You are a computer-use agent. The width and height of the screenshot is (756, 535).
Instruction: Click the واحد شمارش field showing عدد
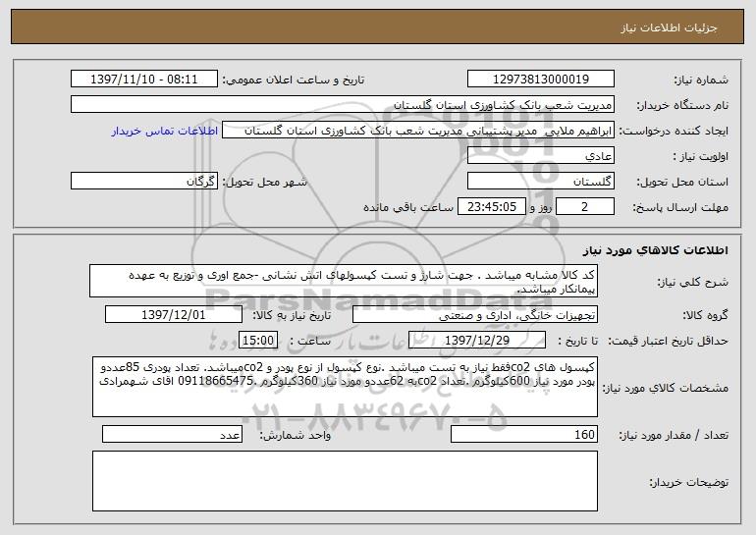coord(172,434)
